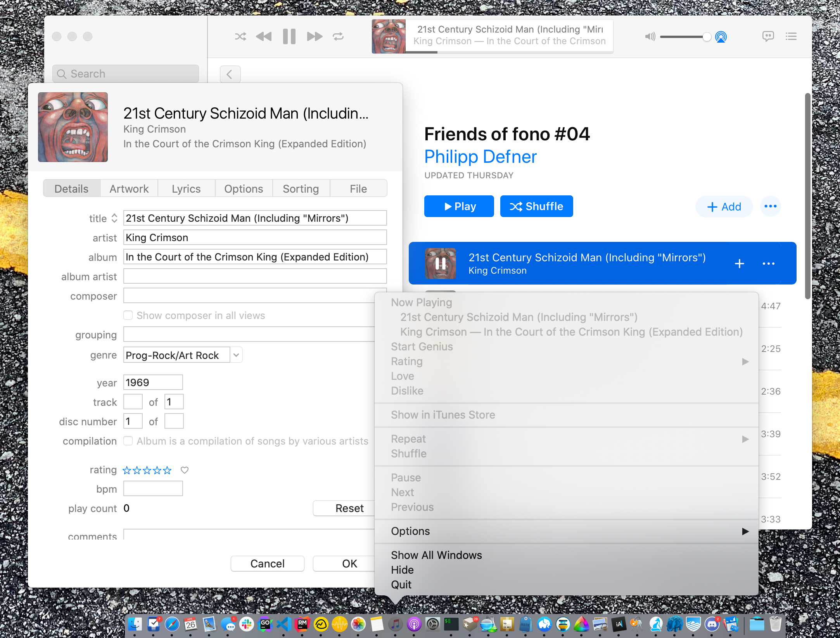Pause playback with top pause icon
This screenshot has height=638, width=840.
click(289, 37)
